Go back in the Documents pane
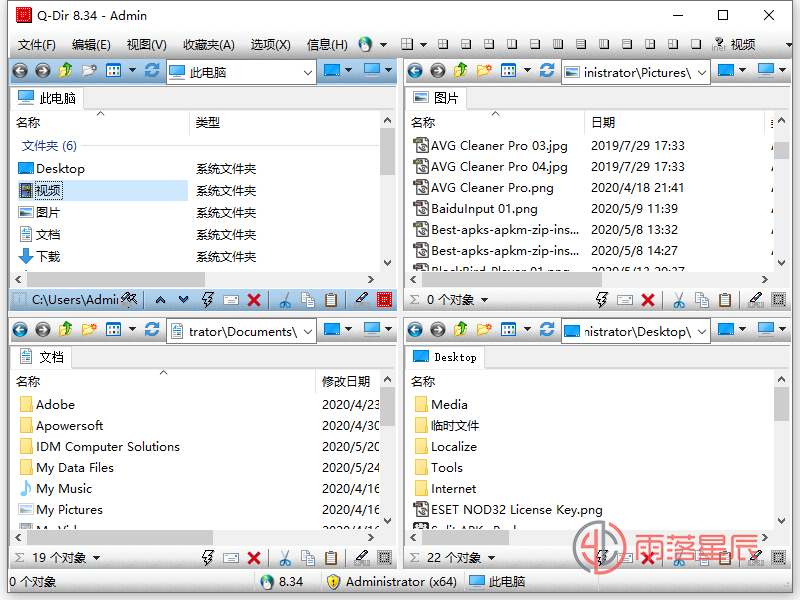This screenshot has width=800, height=600. pyautogui.click(x=20, y=330)
